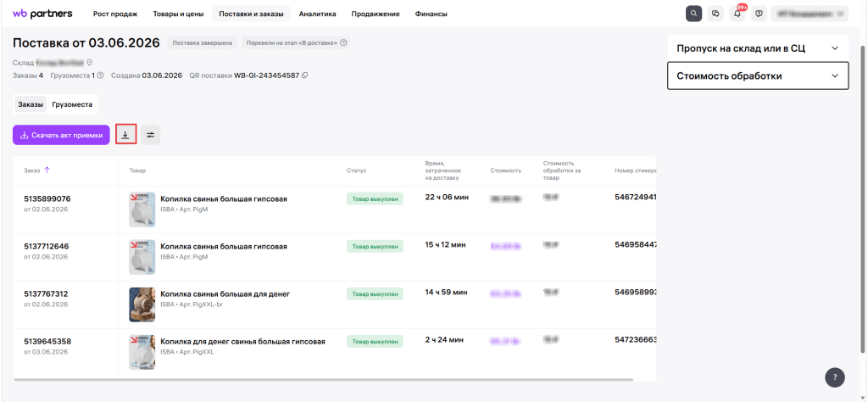This screenshot has height=402, width=868.
Task: Click Скачать акт приемки button
Action: pos(61,135)
